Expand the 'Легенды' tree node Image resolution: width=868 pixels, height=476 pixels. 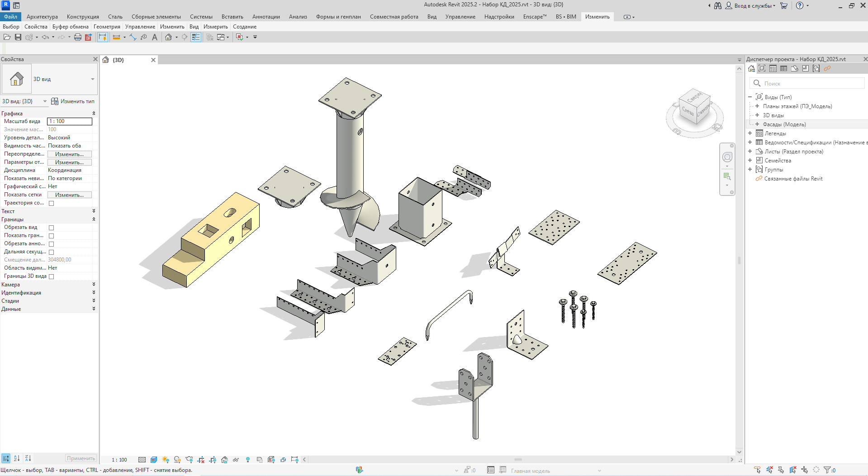tap(750, 133)
